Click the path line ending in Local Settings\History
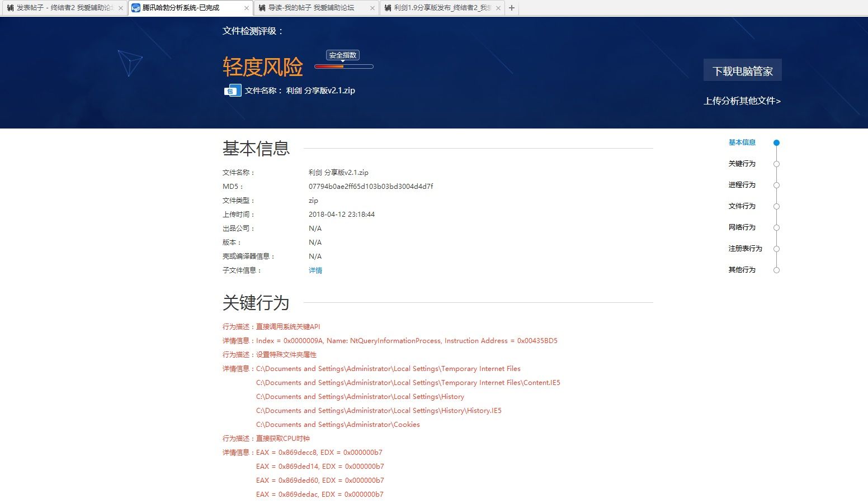This screenshot has width=868, height=504. click(x=360, y=397)
